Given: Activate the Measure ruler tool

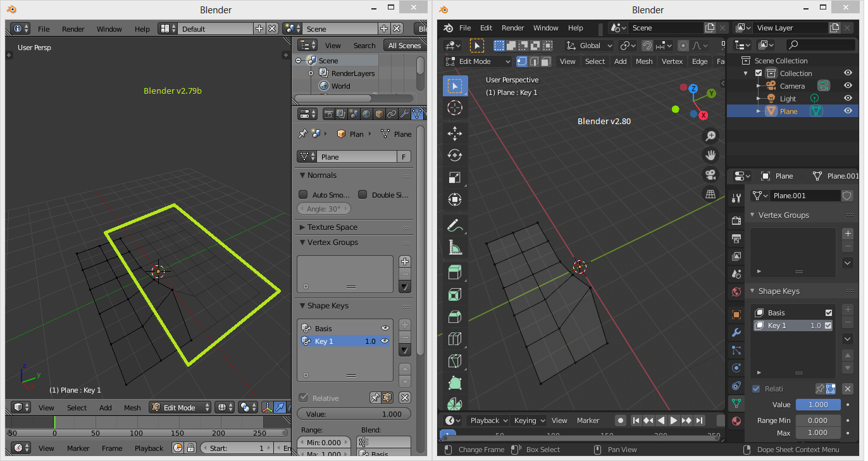Looking at the screenshot, I should click(x=455, y=247).
